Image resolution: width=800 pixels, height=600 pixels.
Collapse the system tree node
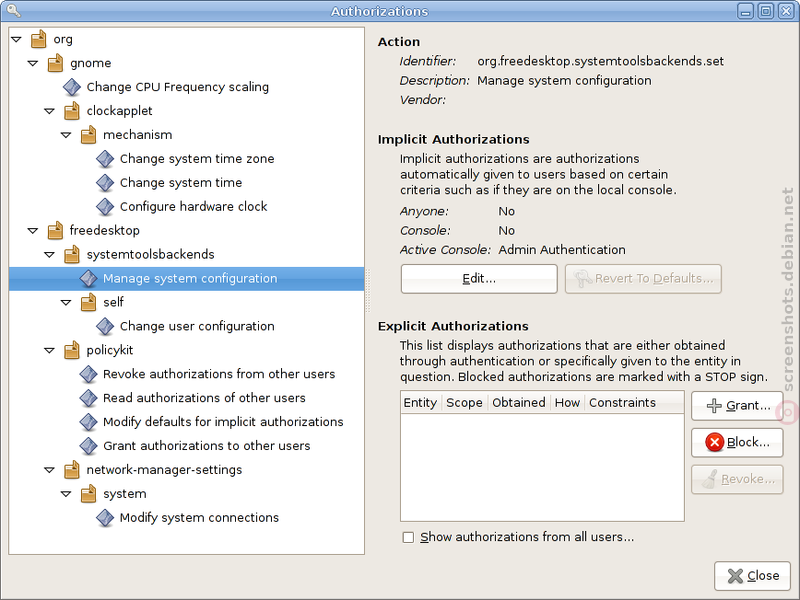[66, 494]
